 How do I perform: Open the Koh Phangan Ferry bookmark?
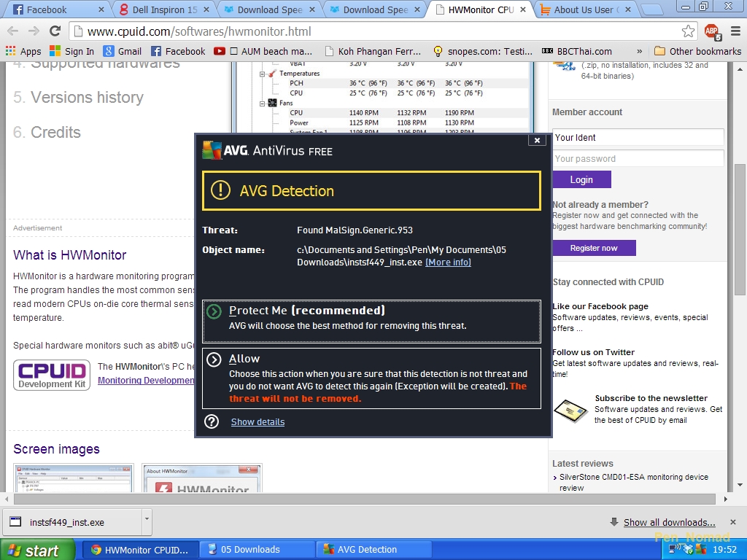click(373, 52)
